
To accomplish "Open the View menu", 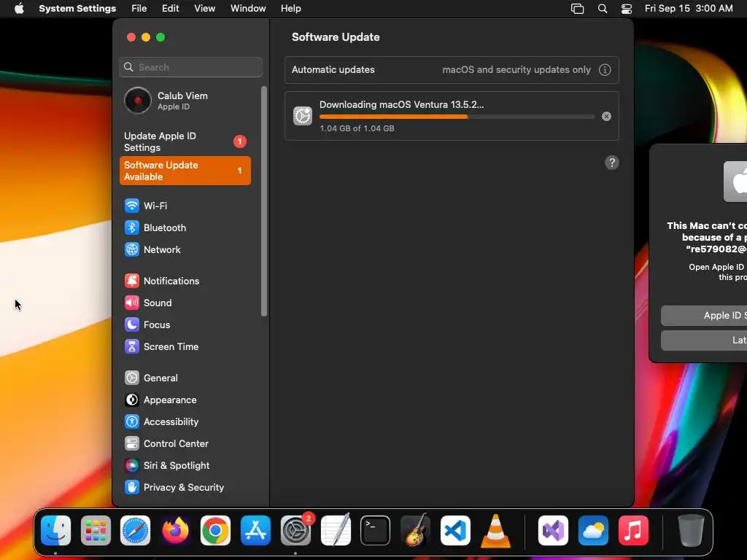I will 205,9.
